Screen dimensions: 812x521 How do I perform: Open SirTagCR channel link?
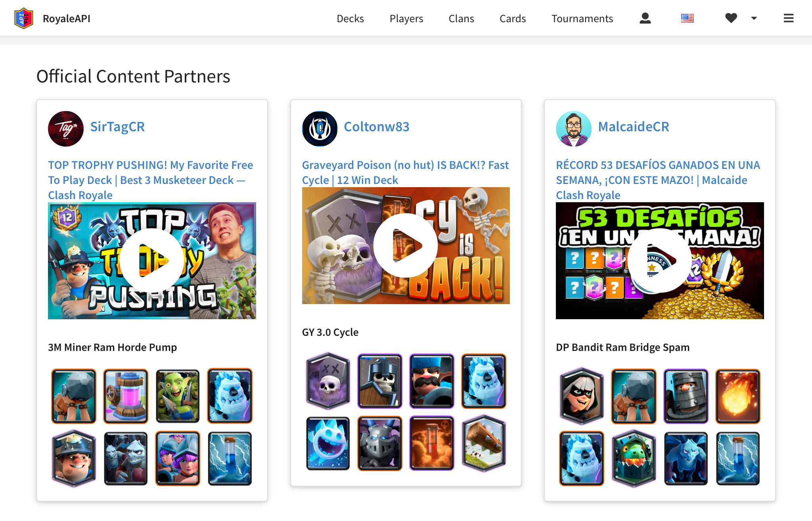[x=117, y=127]
